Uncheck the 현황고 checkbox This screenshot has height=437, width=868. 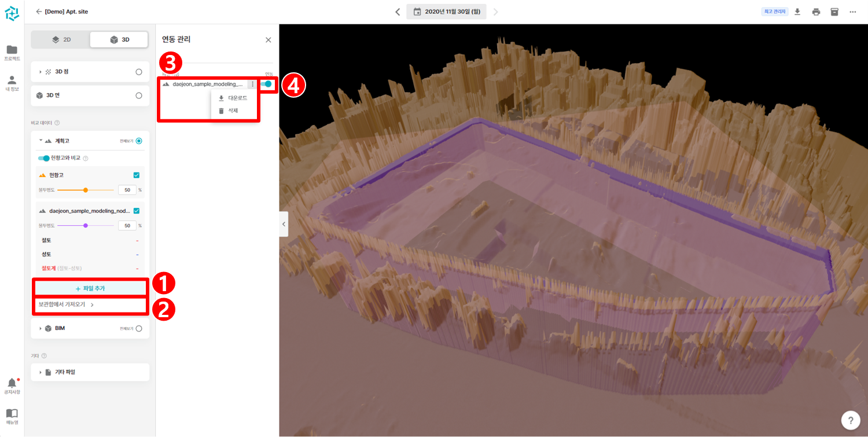coord(137,175)
